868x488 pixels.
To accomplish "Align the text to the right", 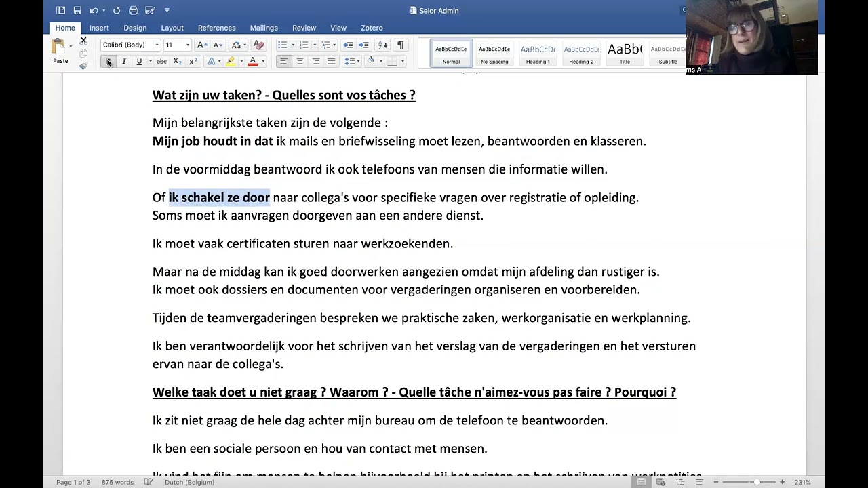I will tap(315, 61).
